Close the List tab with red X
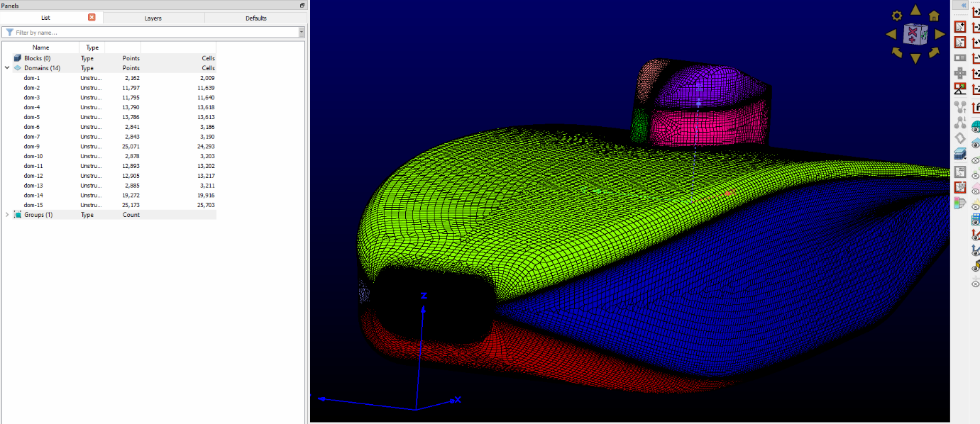This screenshot has width=980, height=424. coord(92,17)
